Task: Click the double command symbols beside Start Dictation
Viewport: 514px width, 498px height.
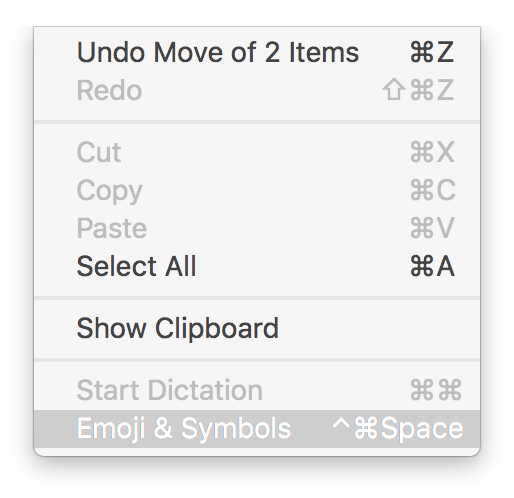Action: click(436, 389)
